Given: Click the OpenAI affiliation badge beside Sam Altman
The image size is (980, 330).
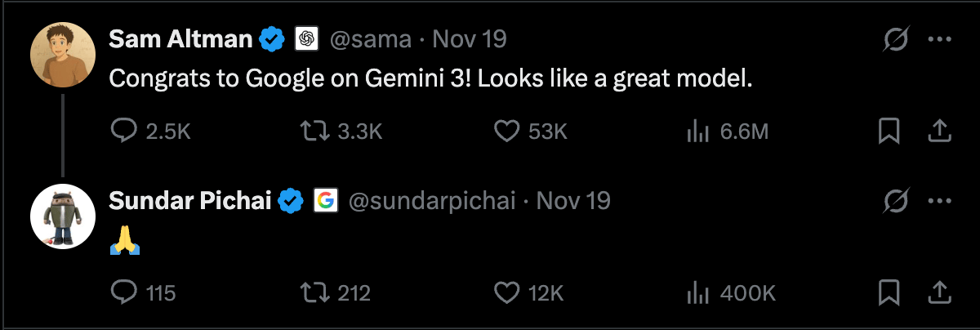Looking at the screenshot, I should 306,38.
